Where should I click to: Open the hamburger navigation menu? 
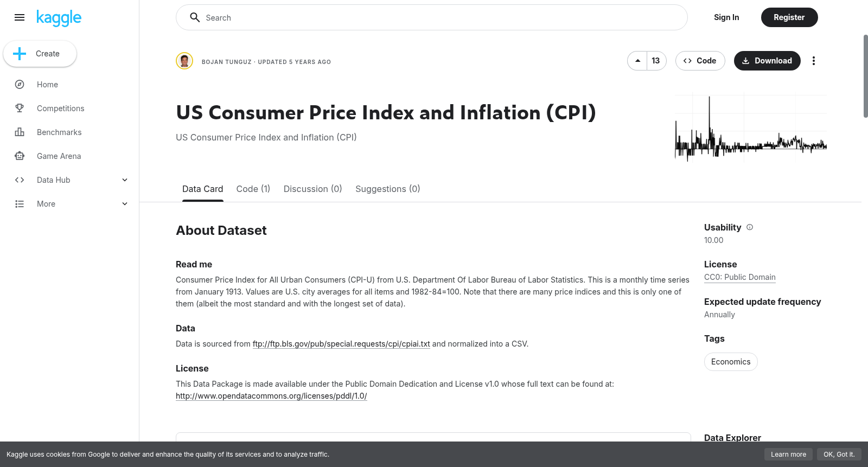(20, 17)
